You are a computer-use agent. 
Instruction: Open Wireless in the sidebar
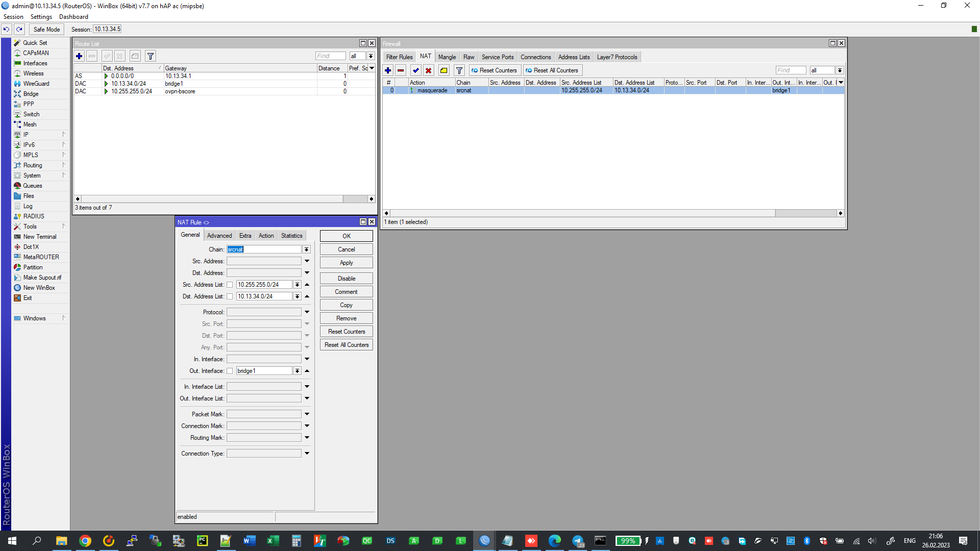pos(33,73)
